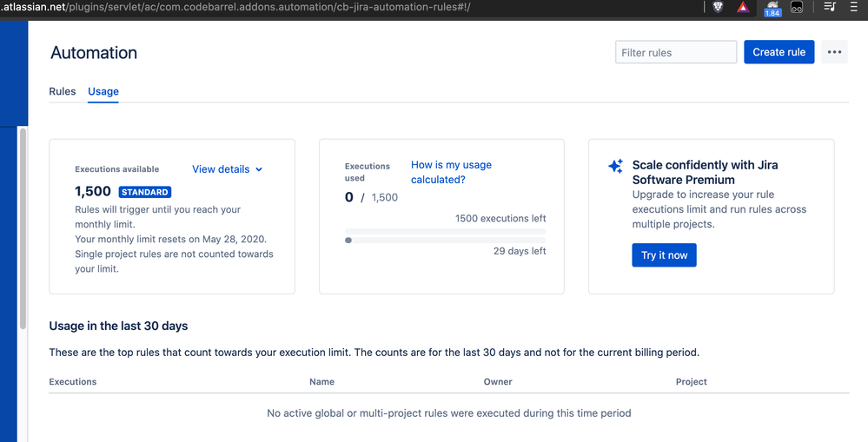Image resolution: width=868 pixels, height=442 pixels.
Task: Open the speedometer extension showing 1.84
Action: coord(772,9)
